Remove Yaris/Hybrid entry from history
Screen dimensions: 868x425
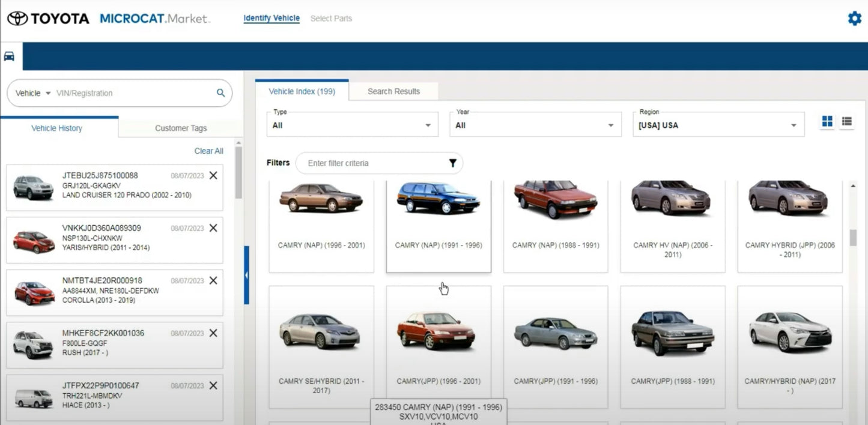[x=213, y=228]
